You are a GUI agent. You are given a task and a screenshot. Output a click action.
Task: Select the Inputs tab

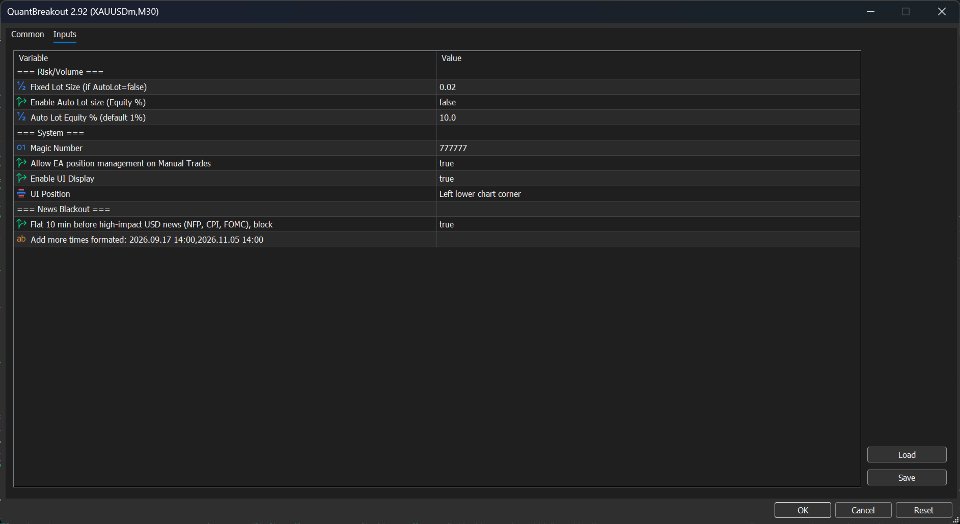coord(64,34)
